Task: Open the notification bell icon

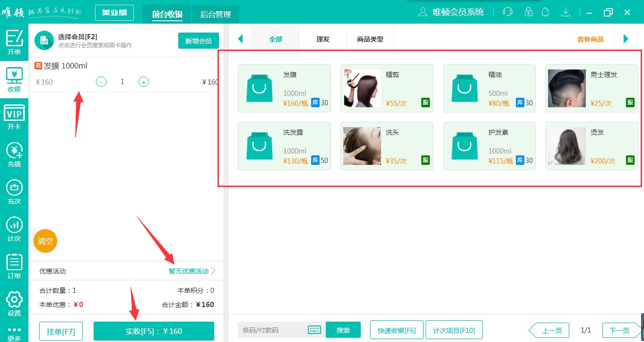Action: 546,12
